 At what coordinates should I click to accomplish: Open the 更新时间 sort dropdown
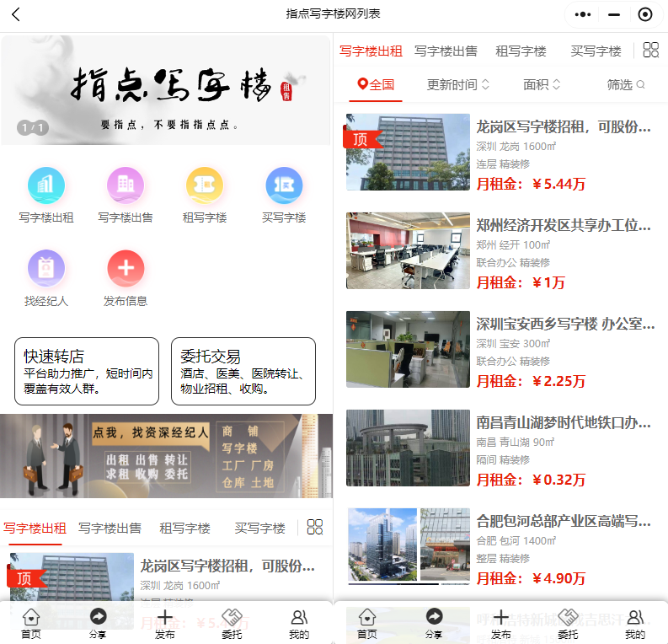pos(458,84)
